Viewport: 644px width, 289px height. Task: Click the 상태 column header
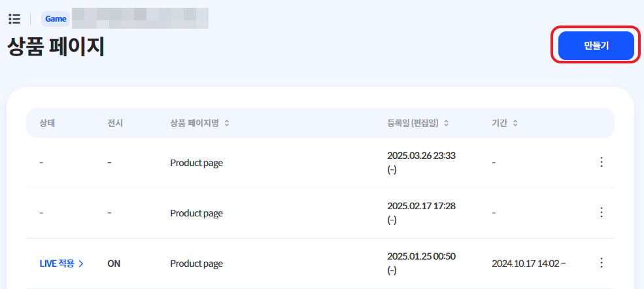[47, 123]
